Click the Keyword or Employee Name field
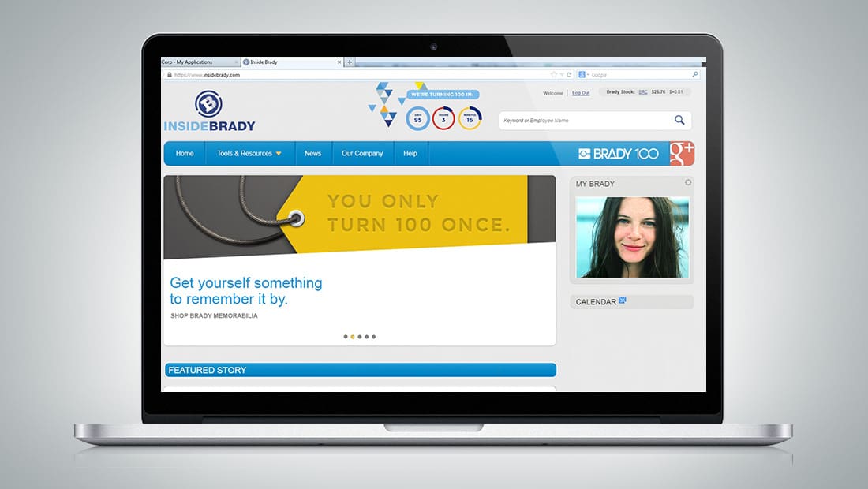The height and width of the screenshot is (489, 868). pos(584,121)
